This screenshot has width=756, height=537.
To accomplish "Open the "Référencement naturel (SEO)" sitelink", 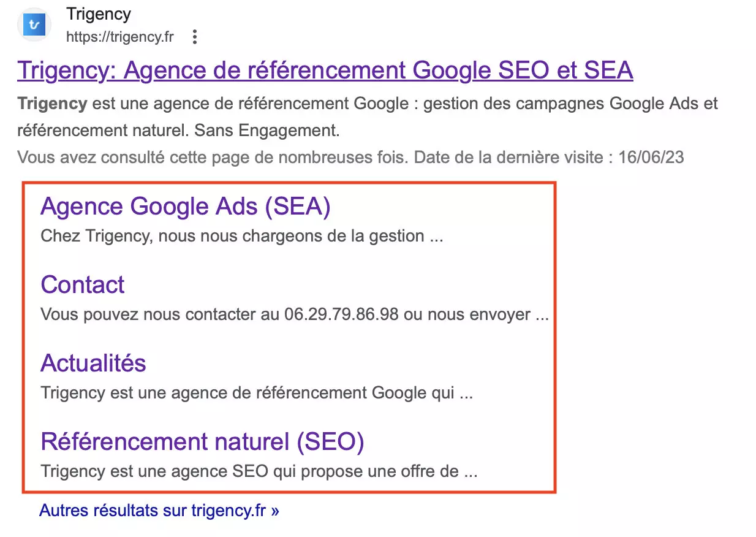I will tap(202, 441).
